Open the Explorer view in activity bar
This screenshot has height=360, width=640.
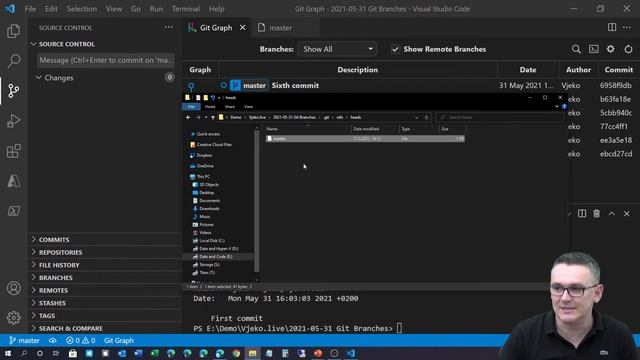click(x=13, y=31)
